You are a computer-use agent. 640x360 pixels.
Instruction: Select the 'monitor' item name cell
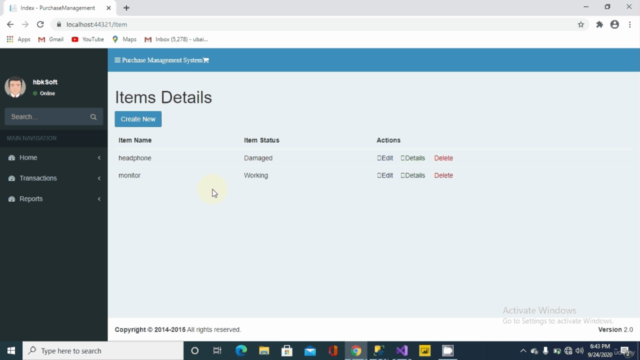click(129, 176)
